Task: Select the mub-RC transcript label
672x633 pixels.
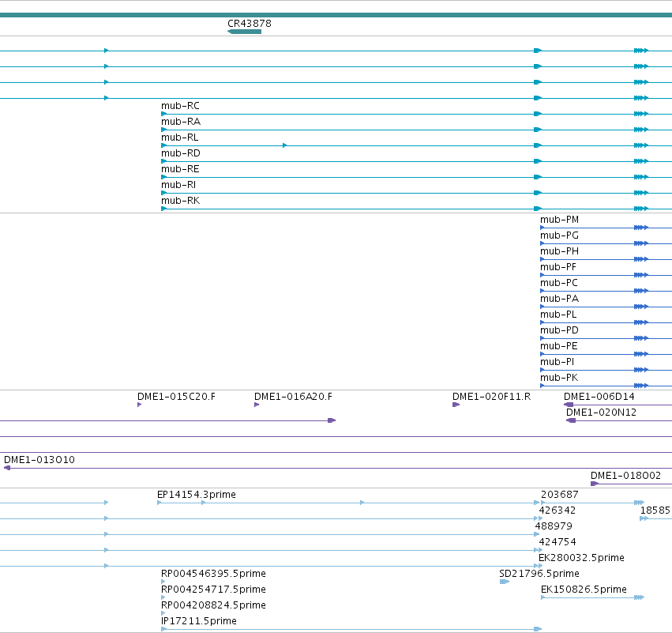Action: [180, 106]
